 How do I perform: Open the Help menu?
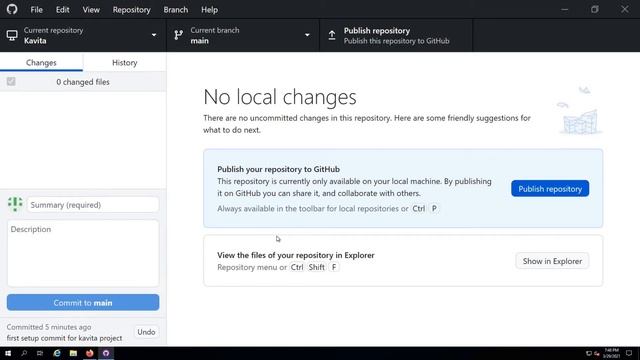click(x=209, y=9)
